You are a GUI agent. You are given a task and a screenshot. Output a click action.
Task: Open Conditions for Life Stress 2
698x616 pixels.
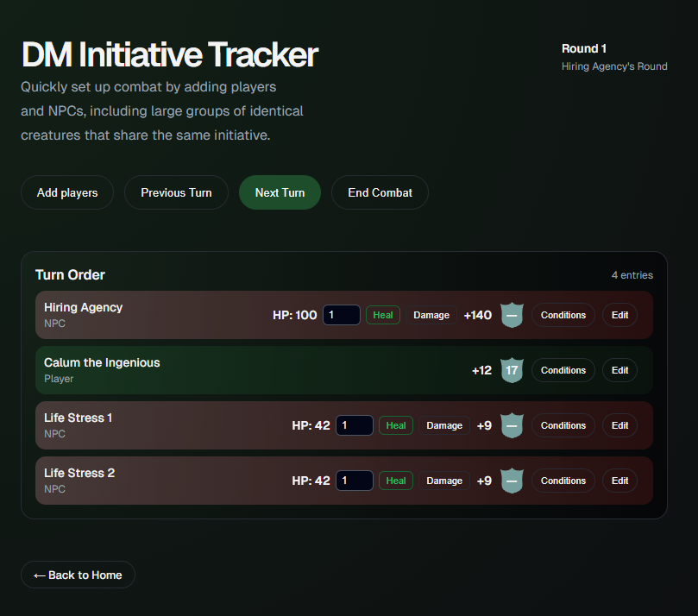563,481
